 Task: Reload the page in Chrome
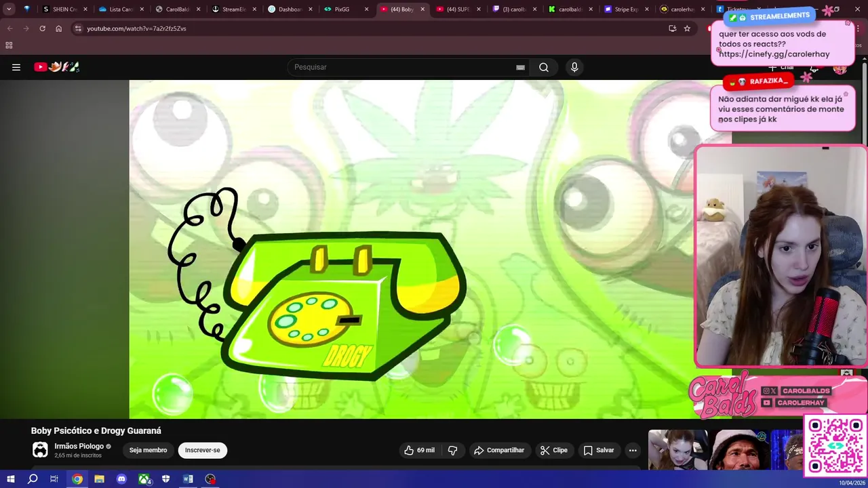pyautogui.click(x=42, y=28)
